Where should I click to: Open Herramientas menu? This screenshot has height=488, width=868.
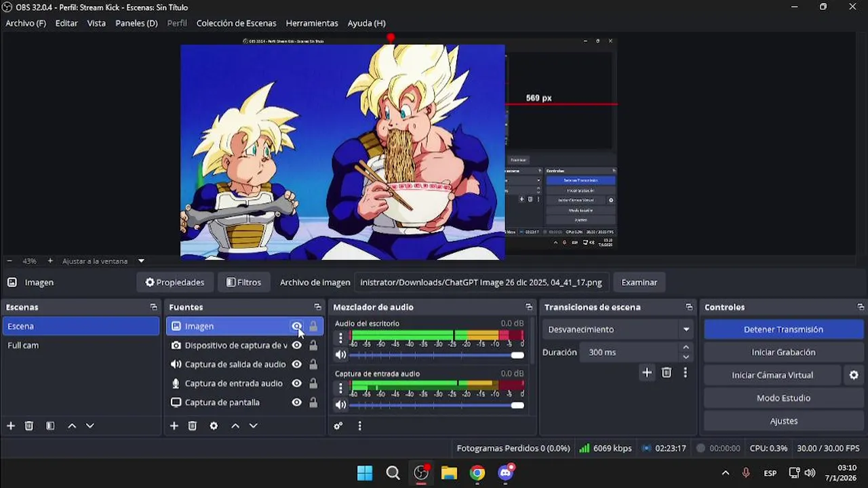pyautogui.click(x=312, y=23)
